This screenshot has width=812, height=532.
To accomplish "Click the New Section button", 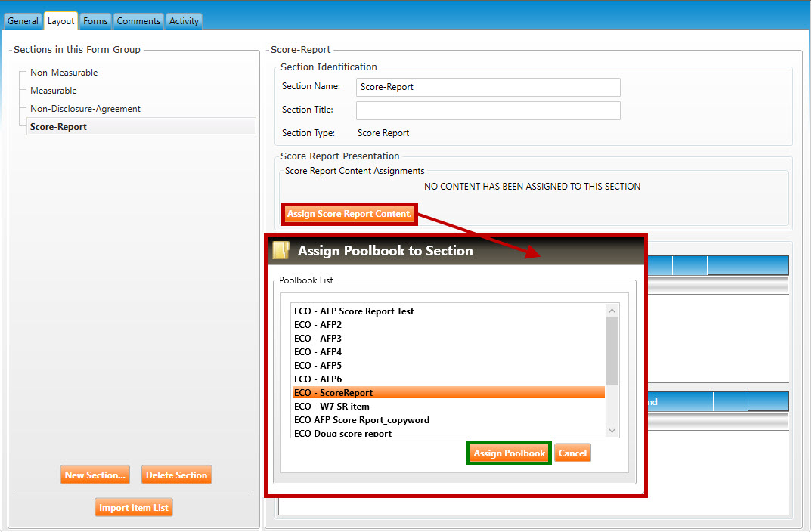I will (95, 475).
